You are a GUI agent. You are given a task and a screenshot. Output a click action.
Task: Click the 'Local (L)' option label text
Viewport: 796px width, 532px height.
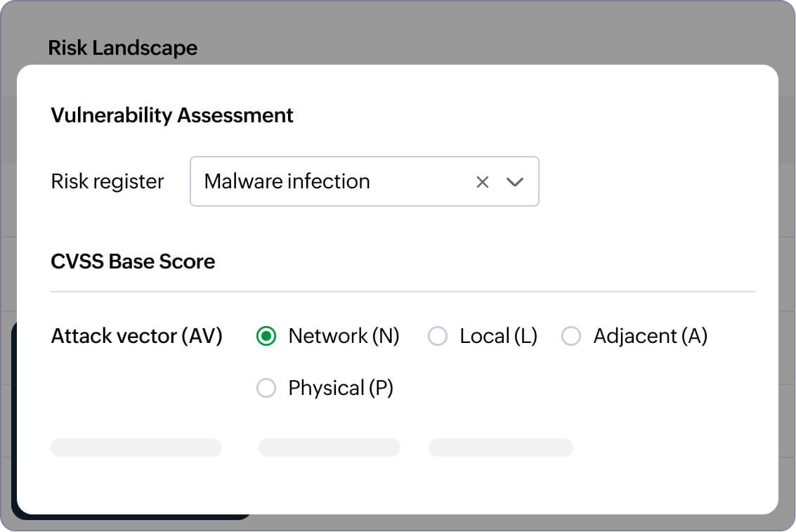(x=498, y=337)
